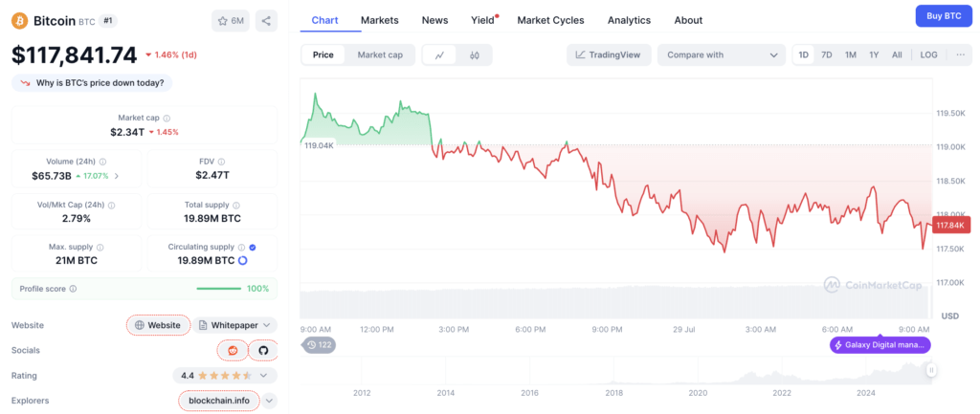The height and width of the screenshot is (414, 980).
Task: Select the 1M time range
Action: point(851,54)
